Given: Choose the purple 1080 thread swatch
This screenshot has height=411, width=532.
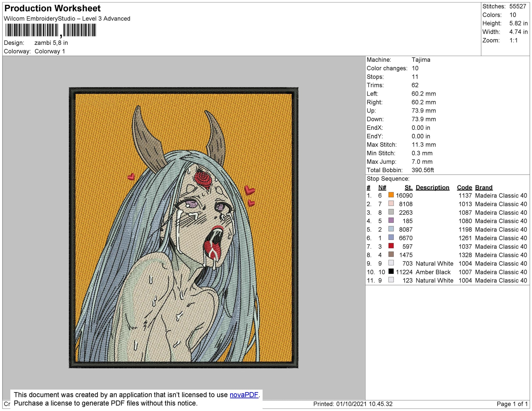Looking at the screenshot, I should (x=391, y=221).
